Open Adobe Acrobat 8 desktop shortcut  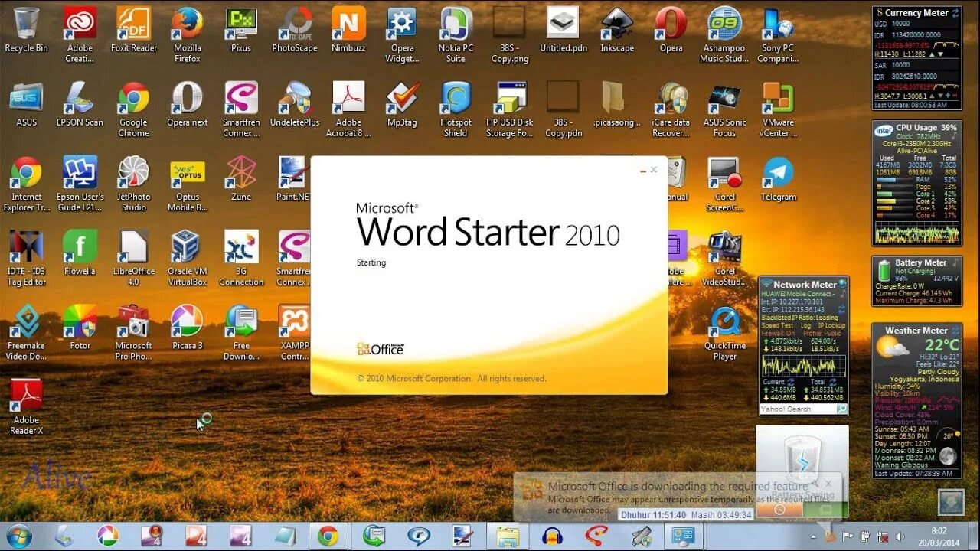(348, 109)
